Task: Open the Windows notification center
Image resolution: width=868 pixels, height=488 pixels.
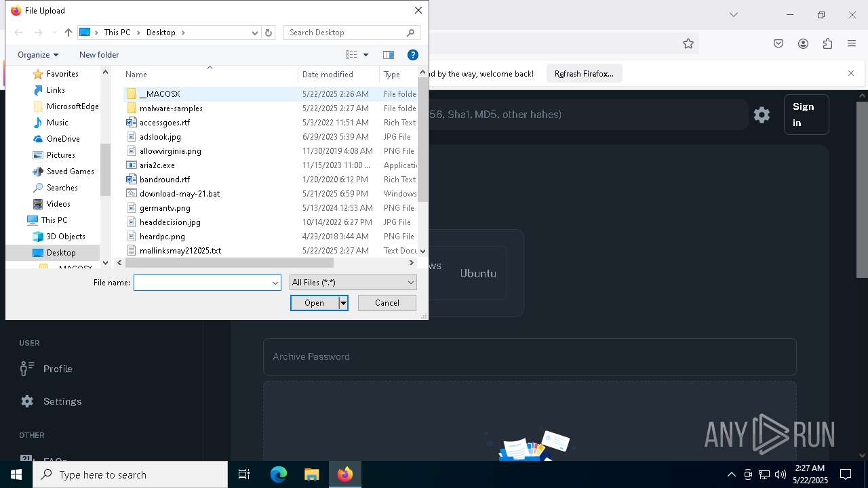Action: coord(846,474)
